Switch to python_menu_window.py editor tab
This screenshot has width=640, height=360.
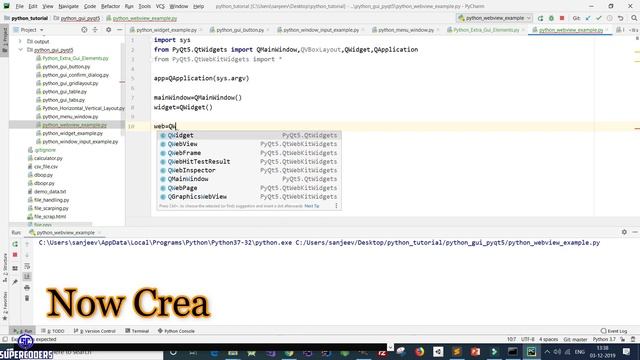click(x=406, y=30)
